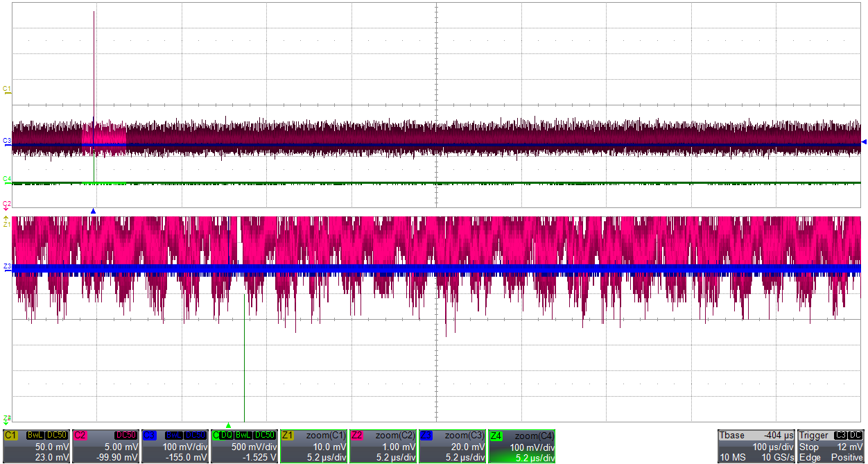Select the Z2 zoom(C2) descriptor box
Image resolution: width=868 pixels, height=464 pixels.
pos(383,446)
